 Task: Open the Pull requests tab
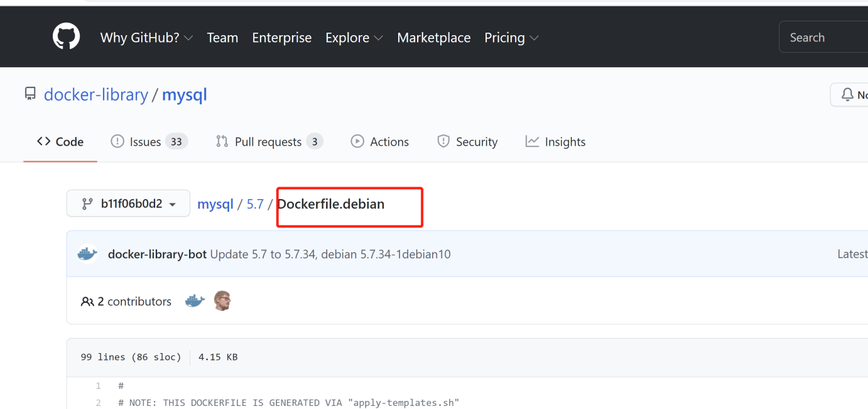click(269, 142)
